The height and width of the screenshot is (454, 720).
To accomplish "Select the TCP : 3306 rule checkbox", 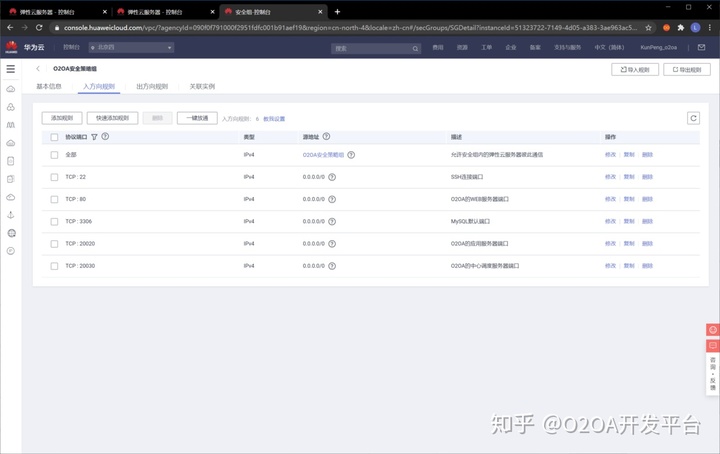I will coord(54,221).
